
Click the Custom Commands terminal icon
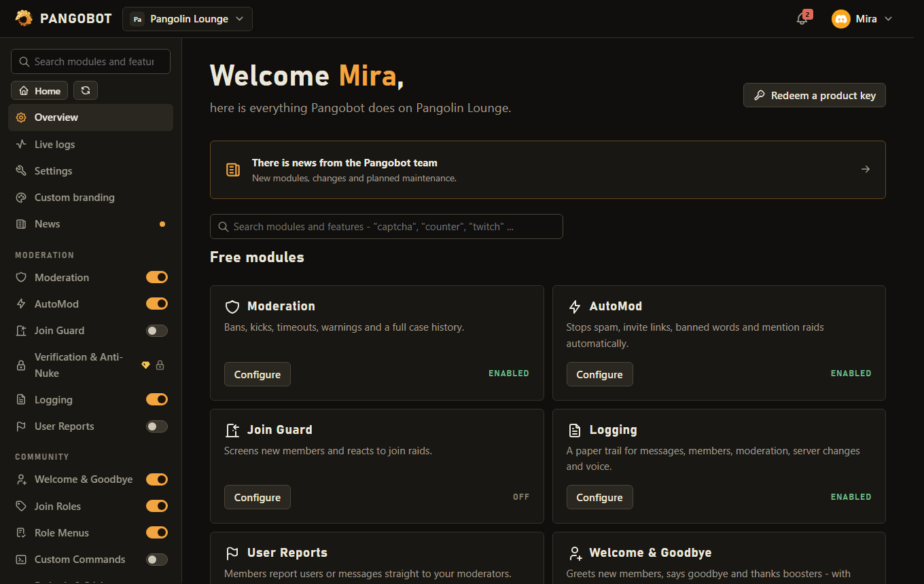click(21, 560)
